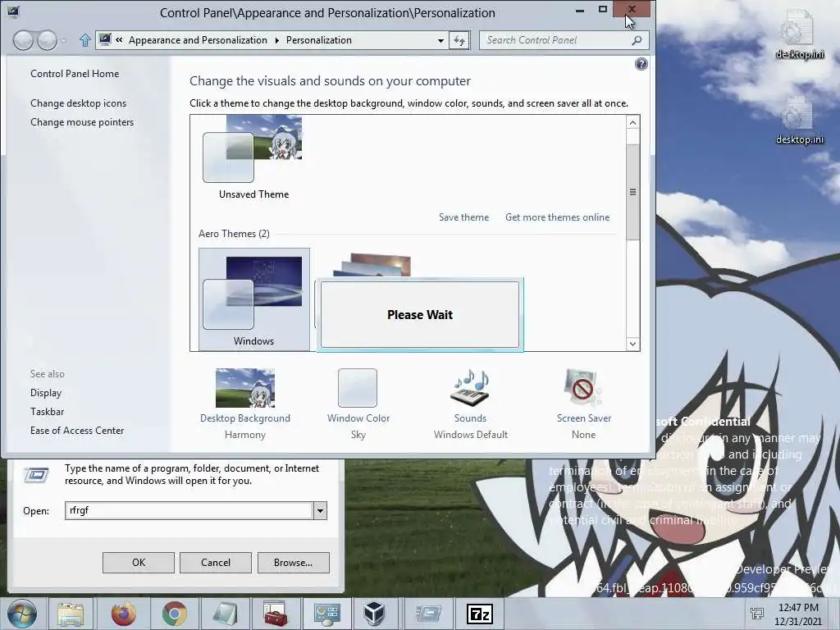
Task: Open Change desktop icons link
Action: coord(78,103)
